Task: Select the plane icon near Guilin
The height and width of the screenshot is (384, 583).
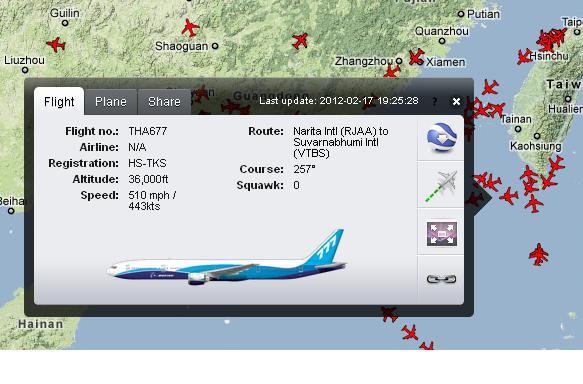Action: click(56, 44)
